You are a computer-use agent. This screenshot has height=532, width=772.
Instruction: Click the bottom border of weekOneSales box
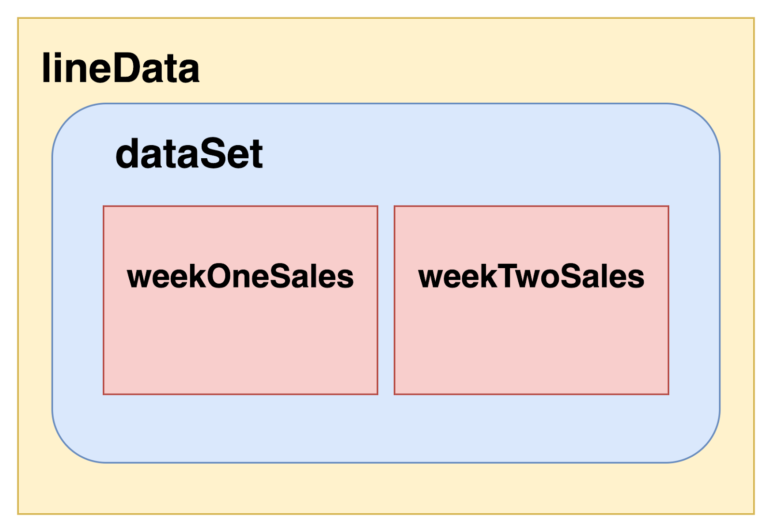pos(240,394)
